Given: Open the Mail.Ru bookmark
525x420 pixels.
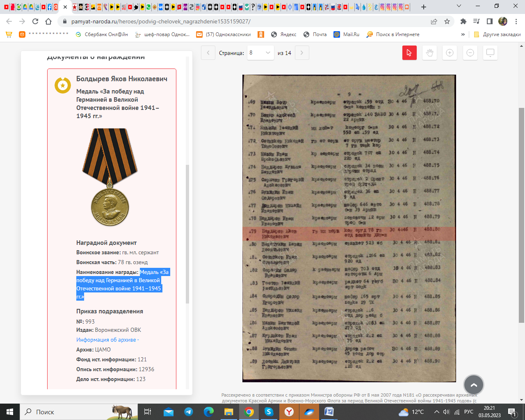Looking at the screenshot, I should (347, 34).
